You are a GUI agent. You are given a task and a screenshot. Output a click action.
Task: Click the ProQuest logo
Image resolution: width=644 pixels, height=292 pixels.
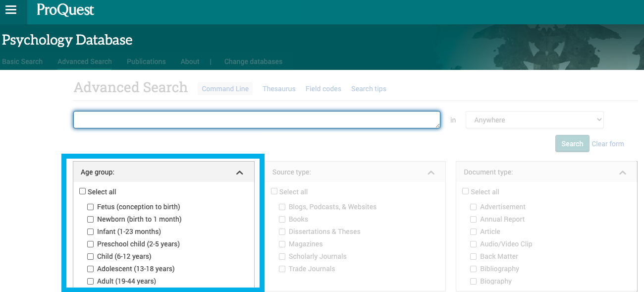(x=64, y=10)
